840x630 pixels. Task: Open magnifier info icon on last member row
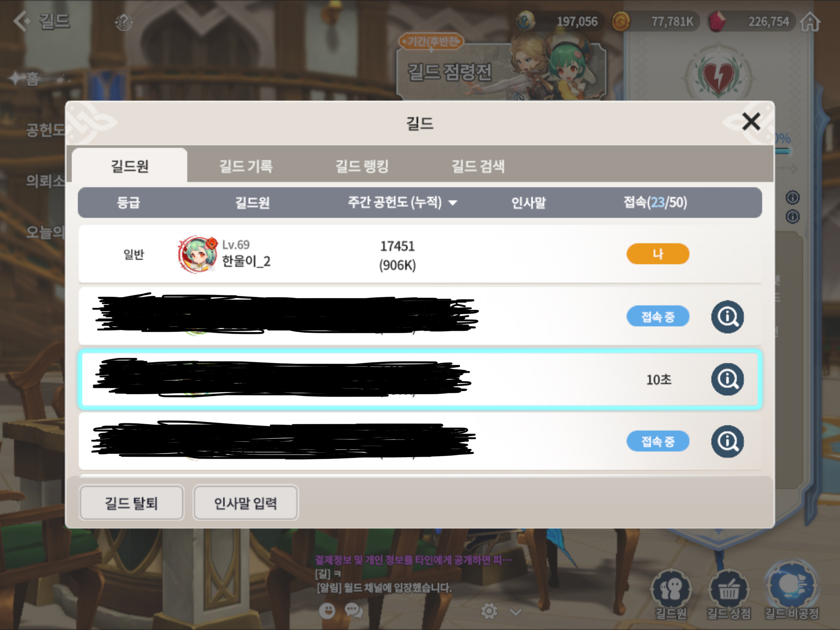click(x=728, y=441)
